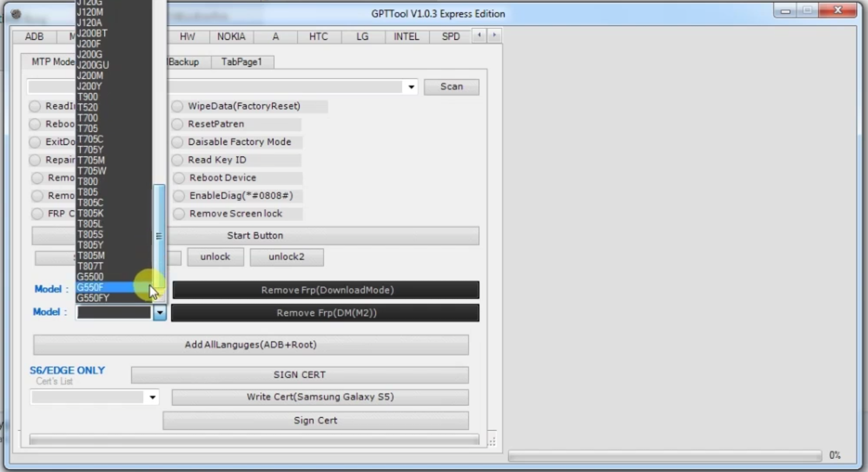Select the Read Key ID option

[x=178, y=160]
